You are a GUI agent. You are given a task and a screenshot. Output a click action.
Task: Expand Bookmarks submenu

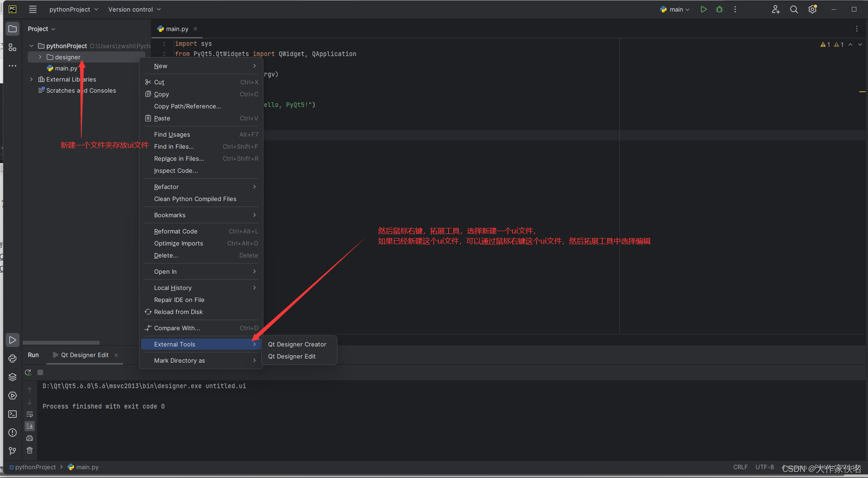point(201,215)
